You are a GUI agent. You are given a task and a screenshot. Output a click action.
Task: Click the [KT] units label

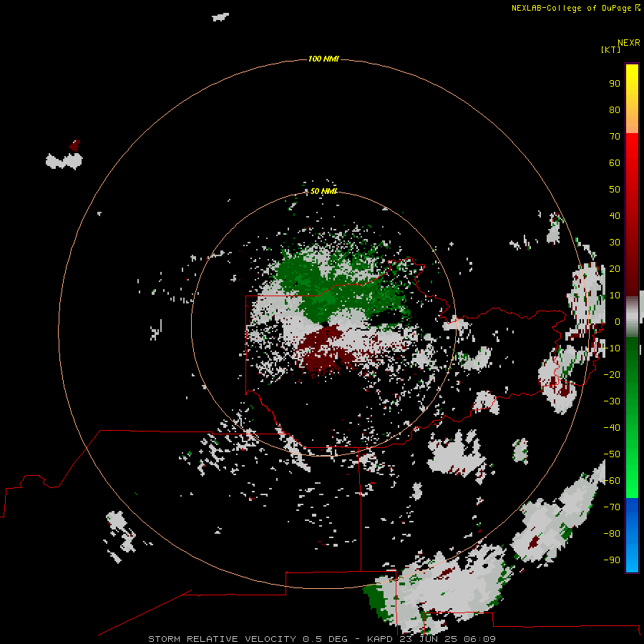tap(610, 49)
